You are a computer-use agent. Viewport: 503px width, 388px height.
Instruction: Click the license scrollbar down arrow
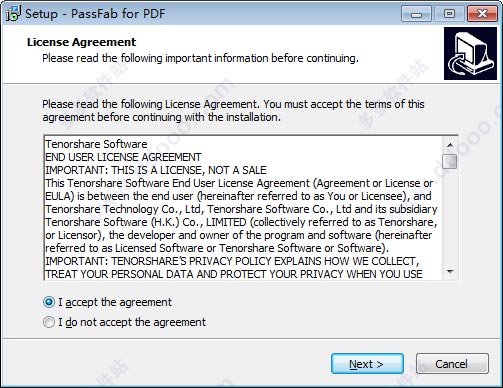(450, 272)
